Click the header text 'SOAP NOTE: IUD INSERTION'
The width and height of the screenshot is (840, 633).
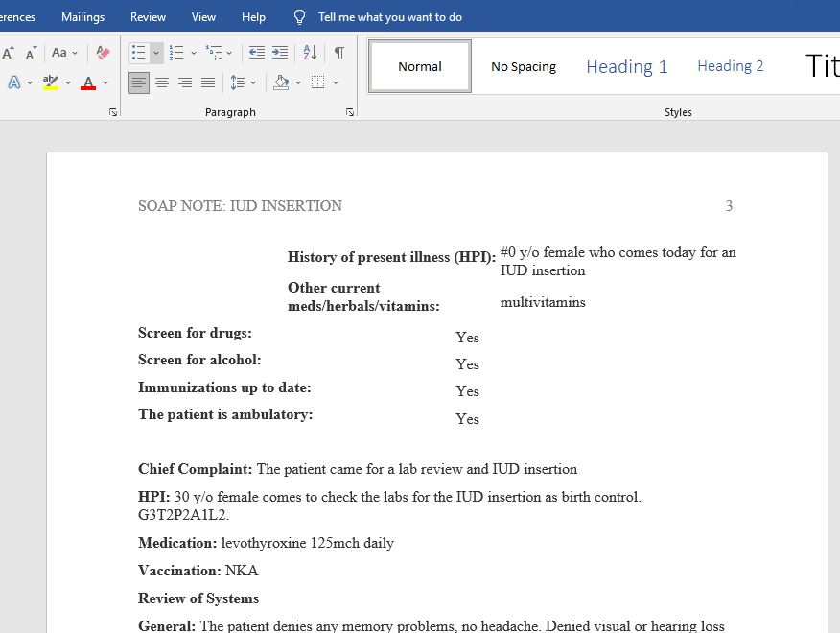coord(240,206)
